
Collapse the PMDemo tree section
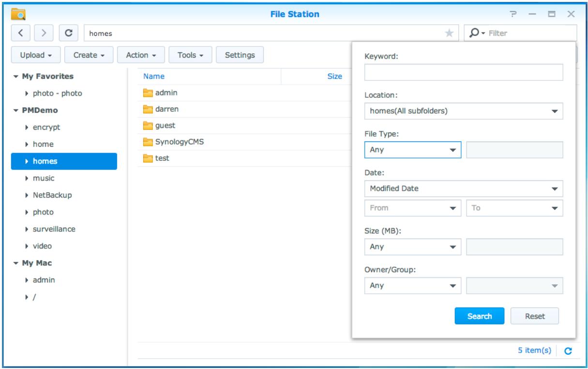(x=15, y=110)
